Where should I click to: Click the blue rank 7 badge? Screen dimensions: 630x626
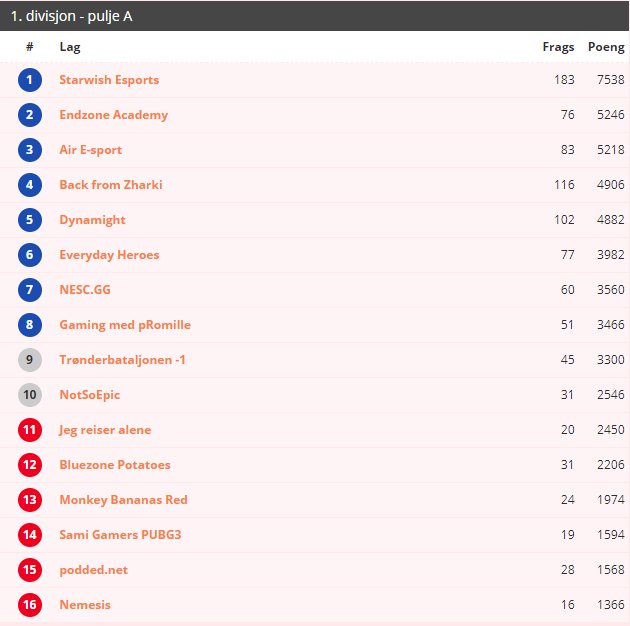point(30,290)
